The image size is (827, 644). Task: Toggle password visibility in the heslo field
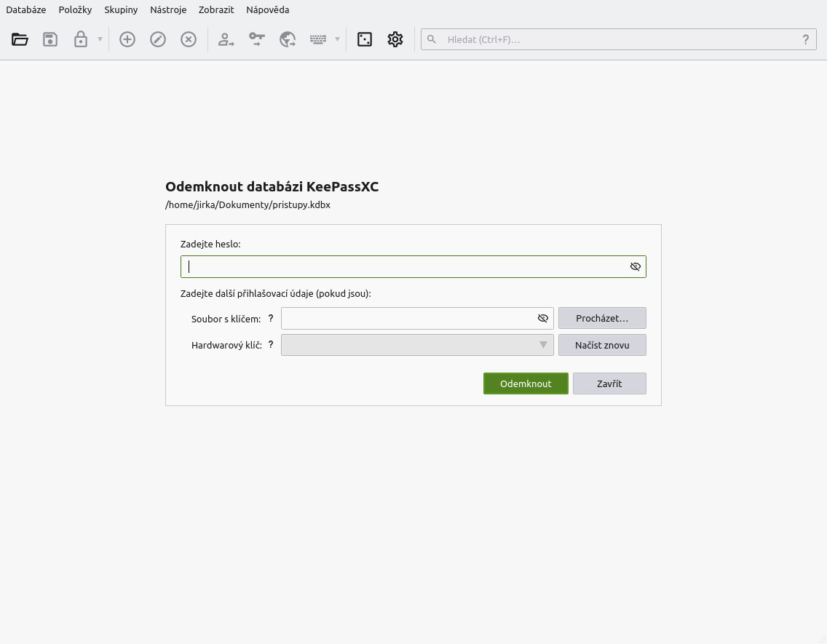[635, 266]
